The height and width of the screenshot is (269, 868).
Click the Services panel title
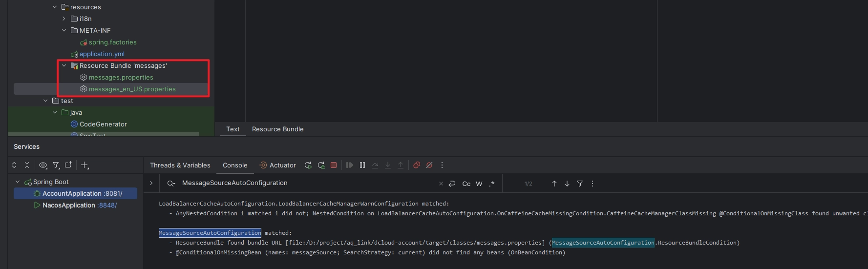[x=26, y=146]
